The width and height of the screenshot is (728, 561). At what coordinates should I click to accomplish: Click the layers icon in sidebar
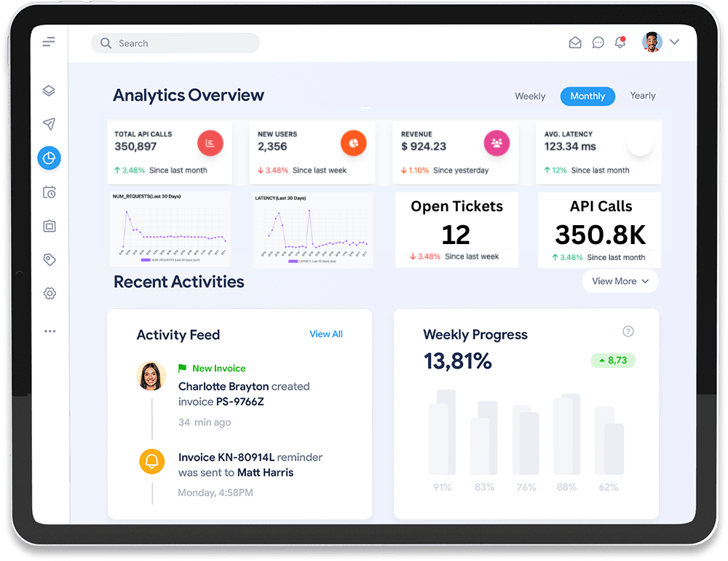point(49,91)
